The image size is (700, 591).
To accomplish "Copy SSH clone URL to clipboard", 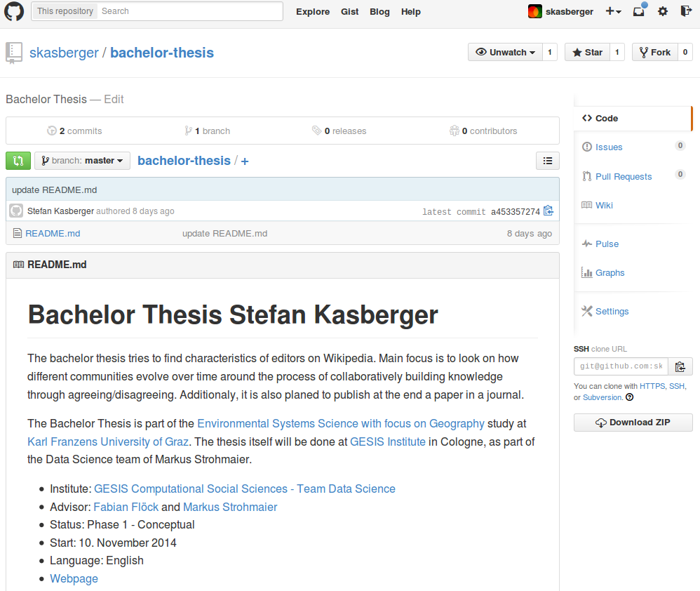I will [x=680, y=367].
